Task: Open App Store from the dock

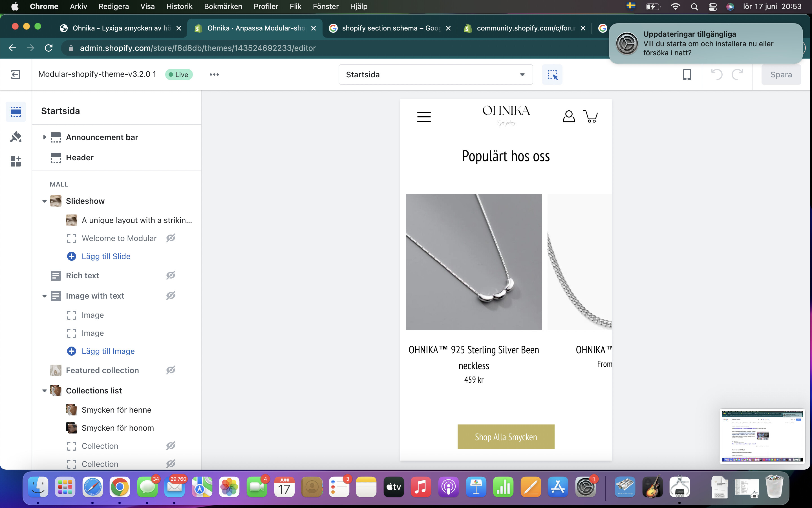Action: coord(558,487)
